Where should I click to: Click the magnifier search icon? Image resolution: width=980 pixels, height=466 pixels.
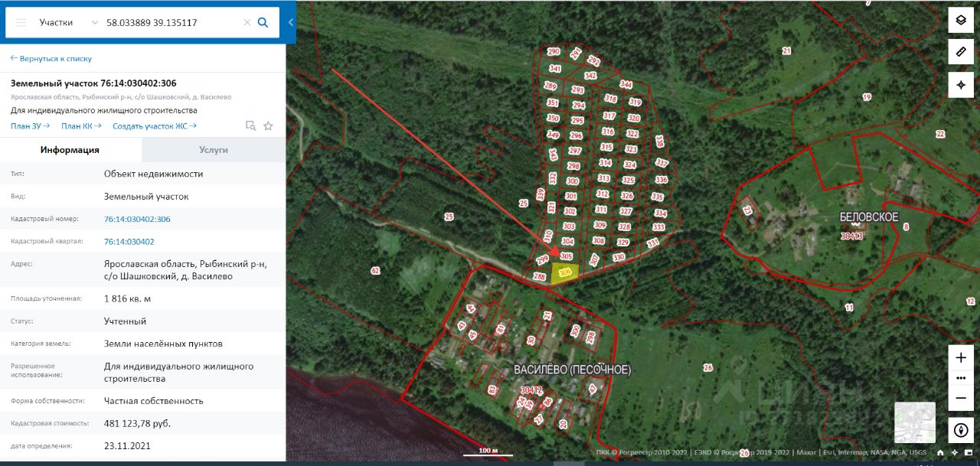tap(263, 22)
